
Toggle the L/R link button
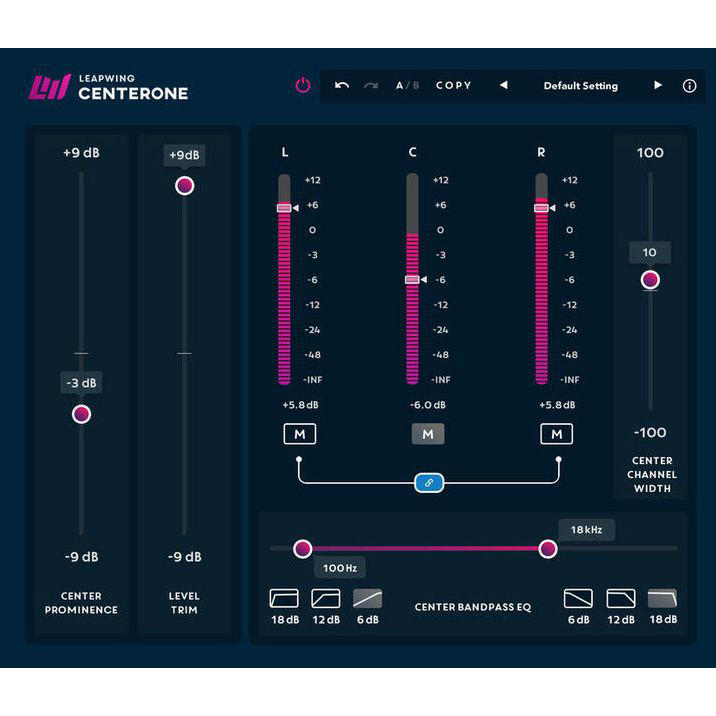(x=429, y=483)
